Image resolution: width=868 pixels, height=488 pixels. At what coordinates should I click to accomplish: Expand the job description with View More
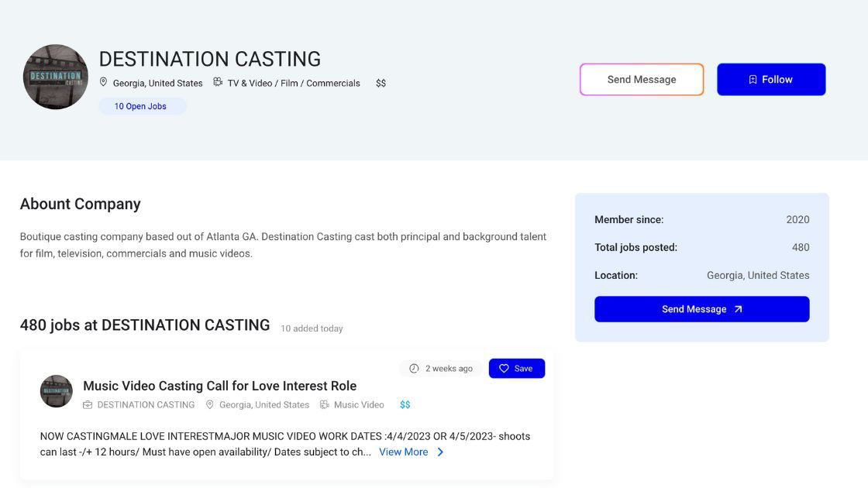(403, 452)
